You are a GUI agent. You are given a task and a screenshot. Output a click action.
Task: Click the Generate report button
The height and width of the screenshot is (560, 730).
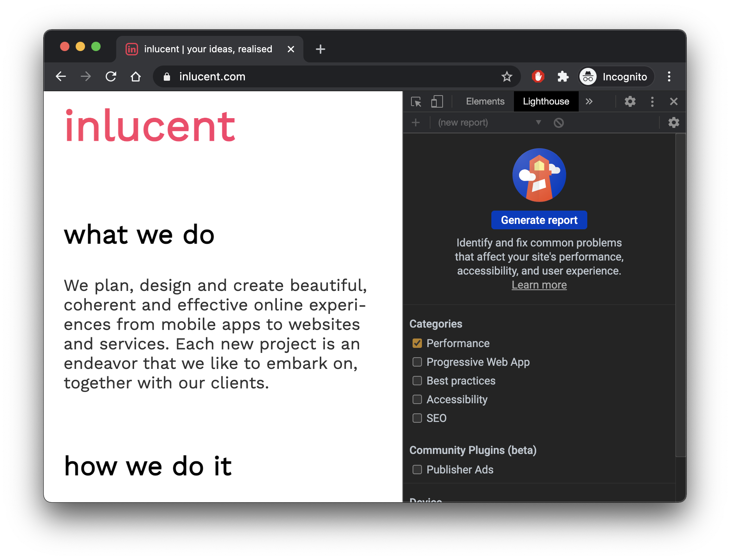(539, 220)
